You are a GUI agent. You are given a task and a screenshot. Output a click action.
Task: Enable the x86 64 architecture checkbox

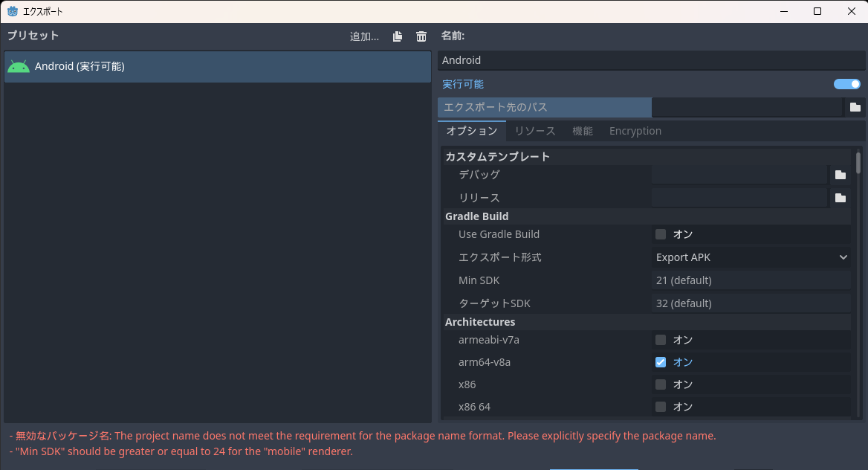pos(661,407)
